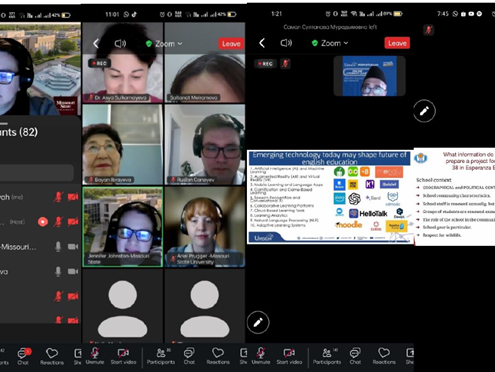The height and width of the screenshot is (372, 495).
Task: Tap the recording indicator in the (Host) row
Action: [x=43, y=222]
